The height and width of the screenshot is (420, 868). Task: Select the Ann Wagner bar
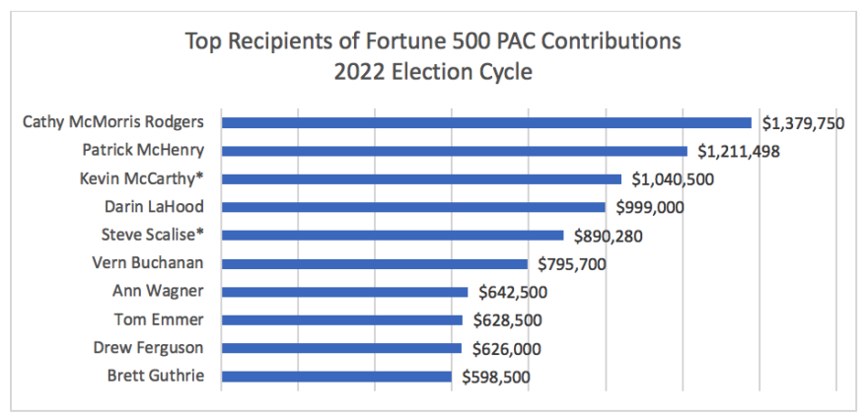[344, 292]
